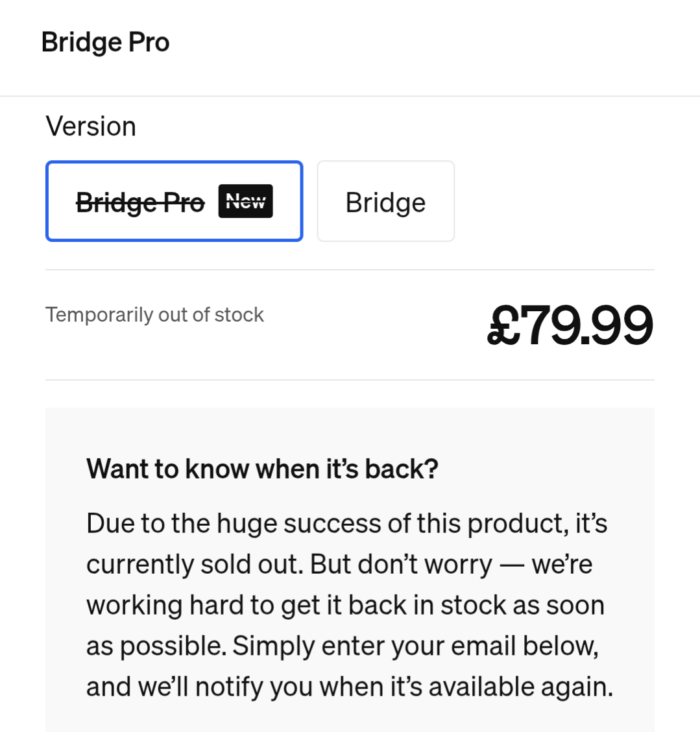Click the words 'But don't worry'
The width and height of the screenshot is (700, 732).
401,564
